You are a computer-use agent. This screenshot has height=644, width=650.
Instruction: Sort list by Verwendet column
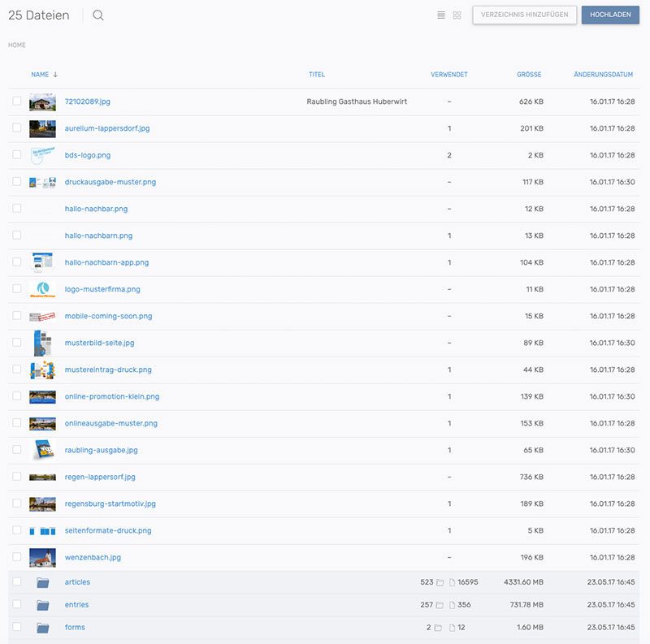point(448,75)
